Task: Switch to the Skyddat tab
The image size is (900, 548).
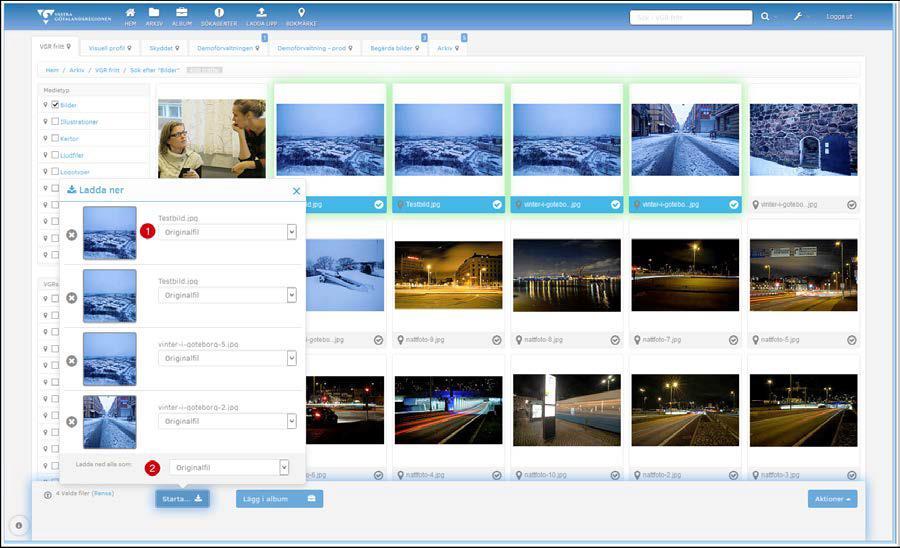Action: pyautogui.click(x=164, y=48)
